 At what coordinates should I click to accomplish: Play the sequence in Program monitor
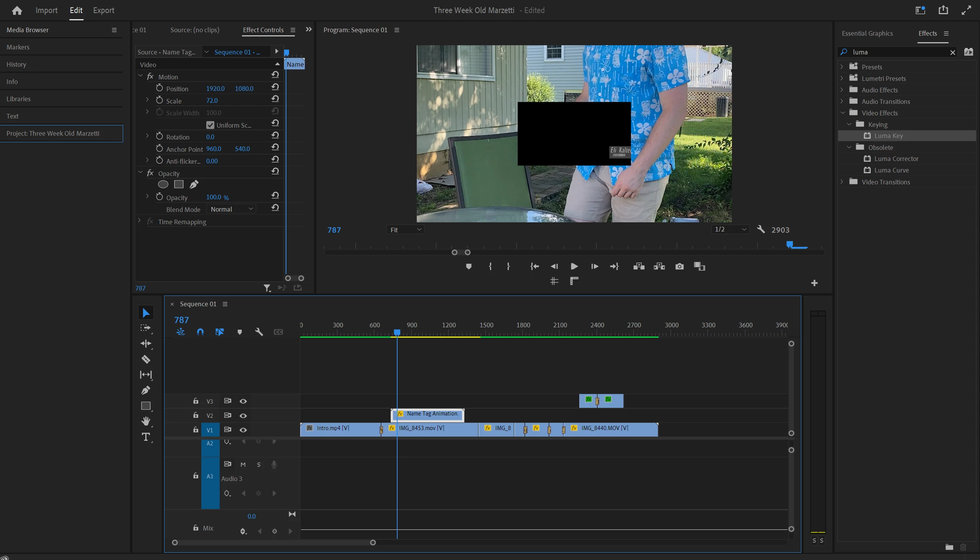pos(574,266)
